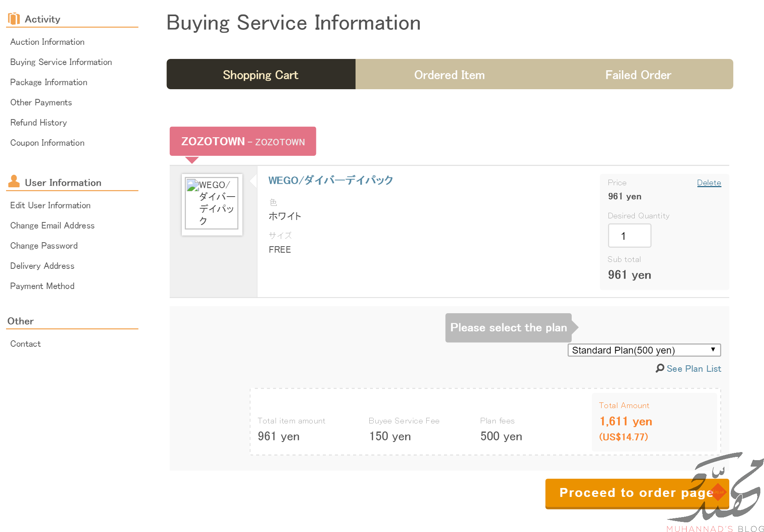View Refund History page
Screen dimensions: 764x532
[38, 123]
